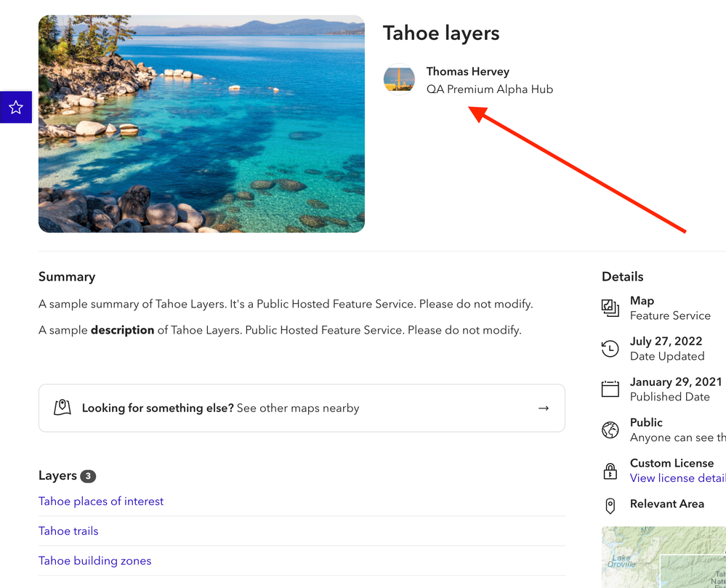Viewport: 726px width, 588px height.
Task: Click the Published Date calendar icon
Action: tap(610, 390)
